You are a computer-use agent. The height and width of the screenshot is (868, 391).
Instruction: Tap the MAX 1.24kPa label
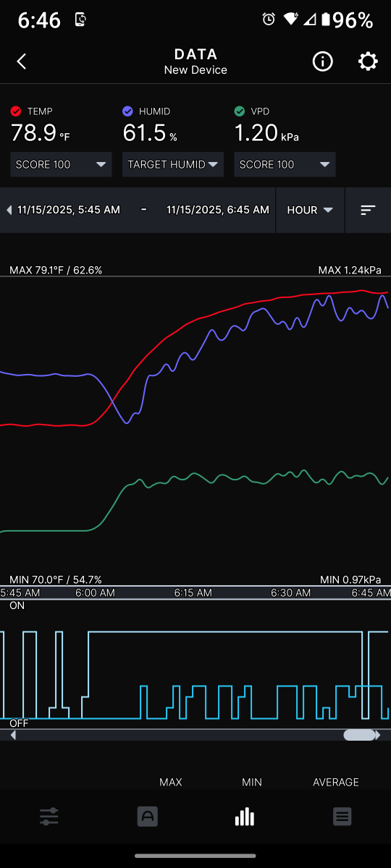coord(350,271)
